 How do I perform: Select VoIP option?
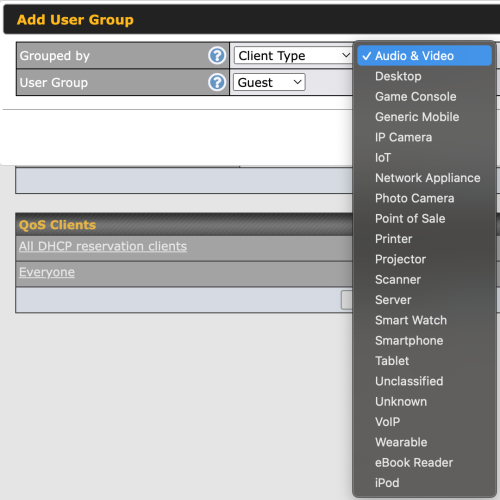424,422
